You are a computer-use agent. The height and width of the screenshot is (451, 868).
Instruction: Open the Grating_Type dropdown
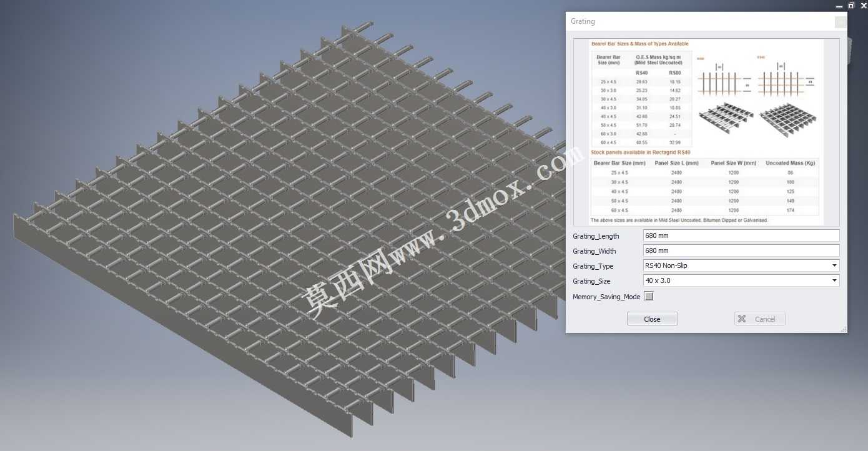click(741, 265)
